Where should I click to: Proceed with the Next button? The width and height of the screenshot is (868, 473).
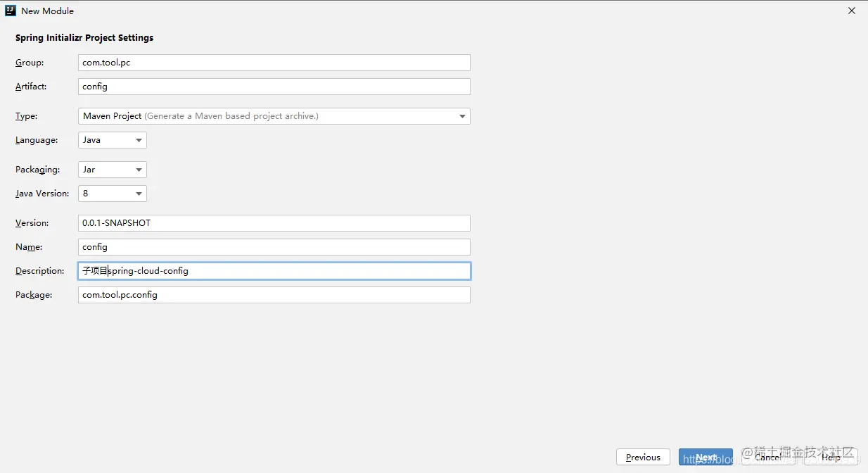coord(706,457)
